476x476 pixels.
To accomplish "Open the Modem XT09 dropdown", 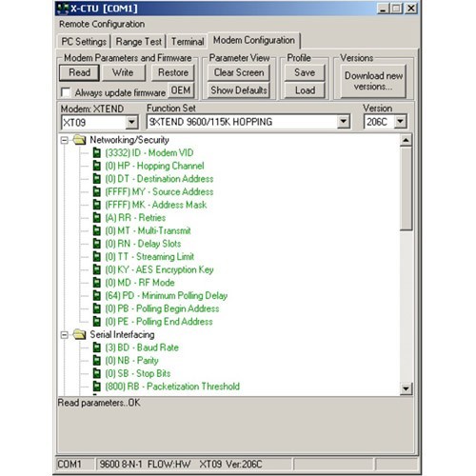I will click(x=131, y=122).
